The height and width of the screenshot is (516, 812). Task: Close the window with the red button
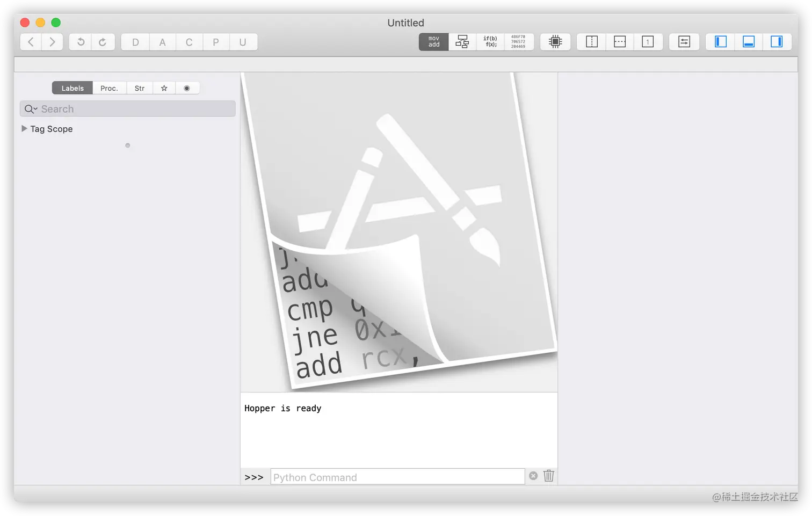[25, 23]
